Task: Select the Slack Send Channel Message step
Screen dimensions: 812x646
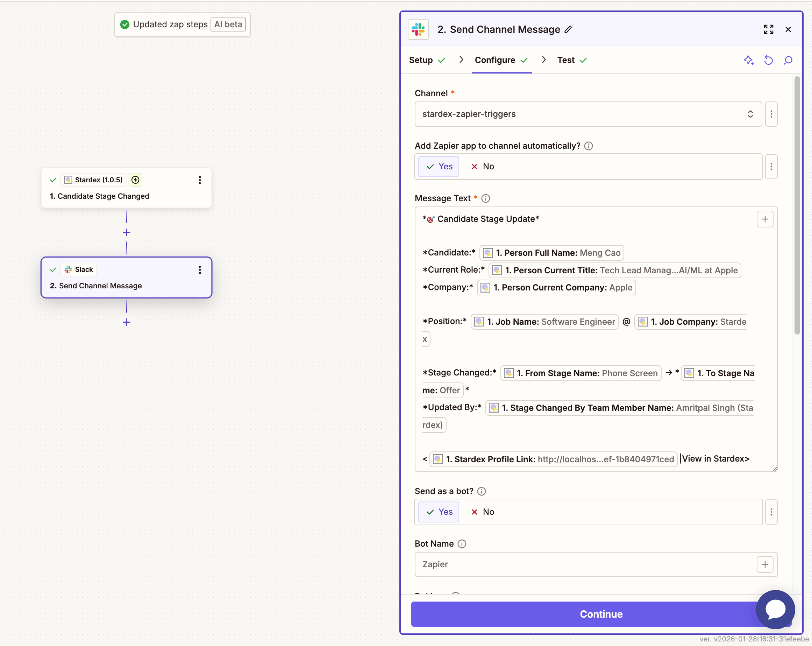Action: coord(126,278)
